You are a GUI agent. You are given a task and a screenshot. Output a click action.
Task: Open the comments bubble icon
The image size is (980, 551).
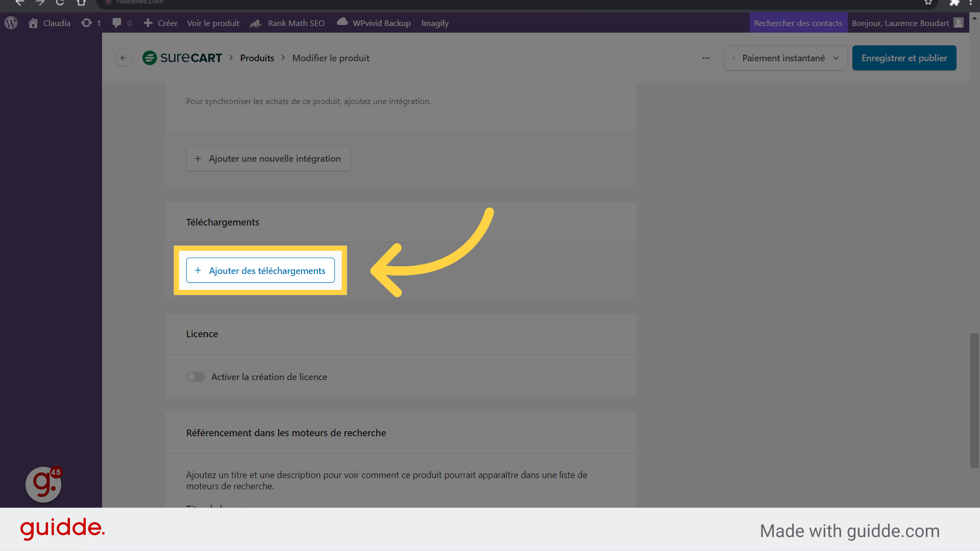[117, 23]
